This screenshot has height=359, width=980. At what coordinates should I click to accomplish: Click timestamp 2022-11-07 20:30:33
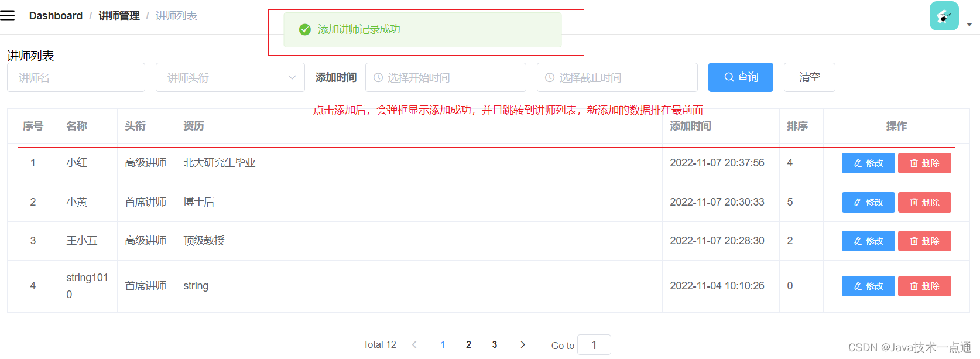point(717,202)
